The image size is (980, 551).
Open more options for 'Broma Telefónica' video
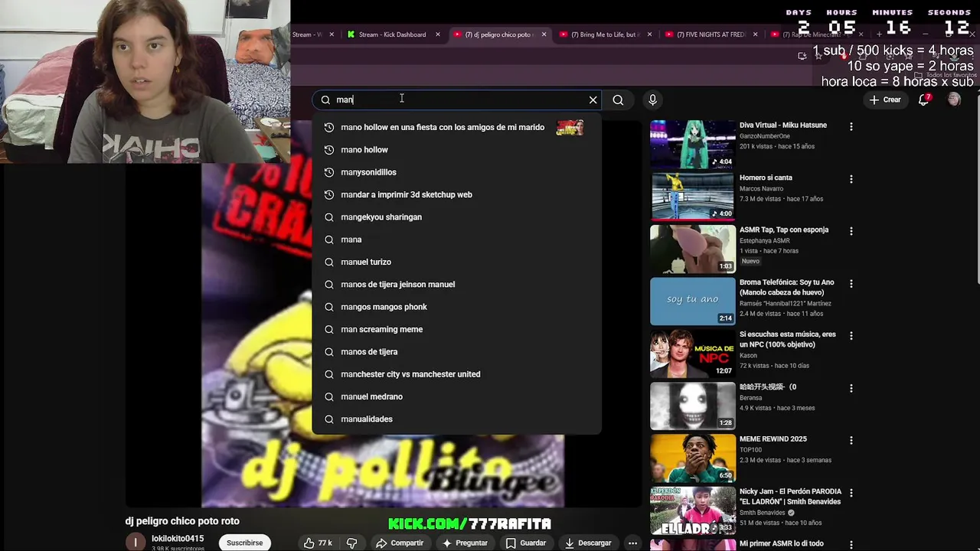coord(851,284)
